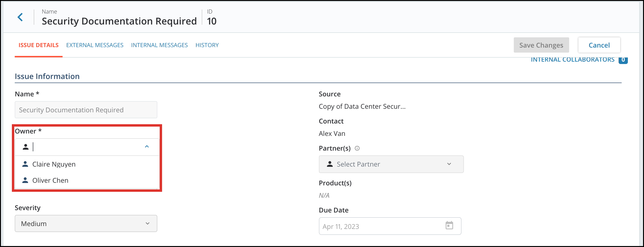Click the issue ID value 10
Viewport: 644px width, 247px height.
coord(211,21)
